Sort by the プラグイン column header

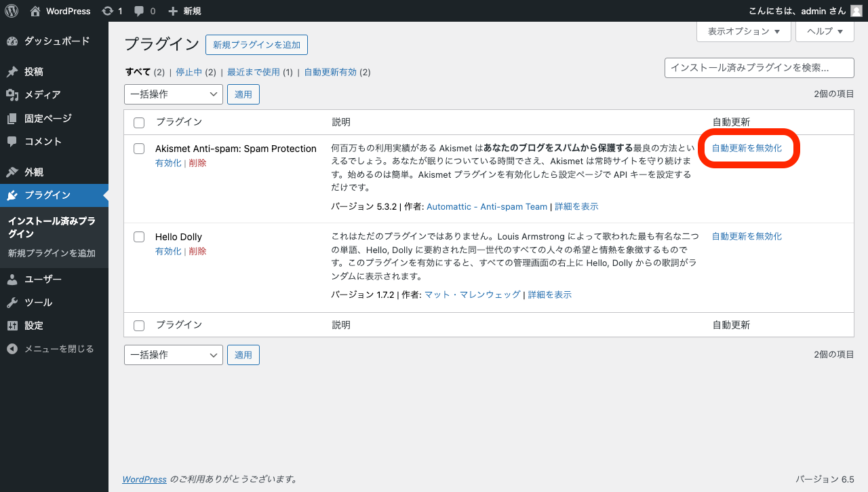[179, 122]
